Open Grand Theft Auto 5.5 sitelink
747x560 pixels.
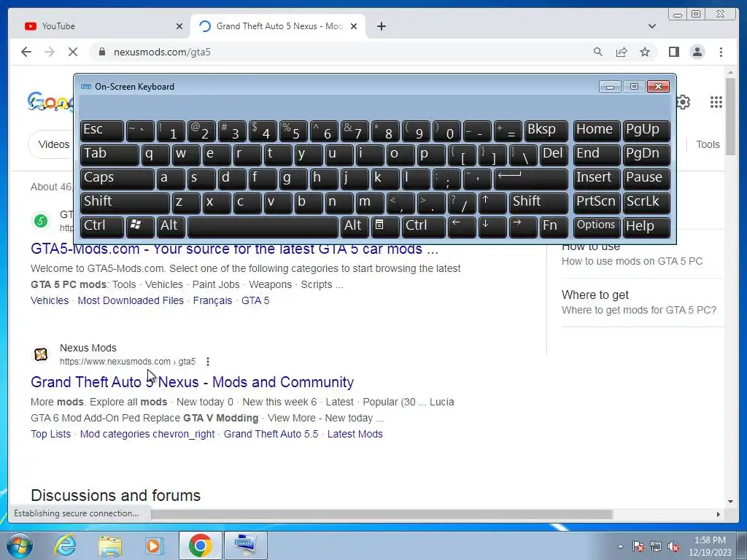point(271,434)
